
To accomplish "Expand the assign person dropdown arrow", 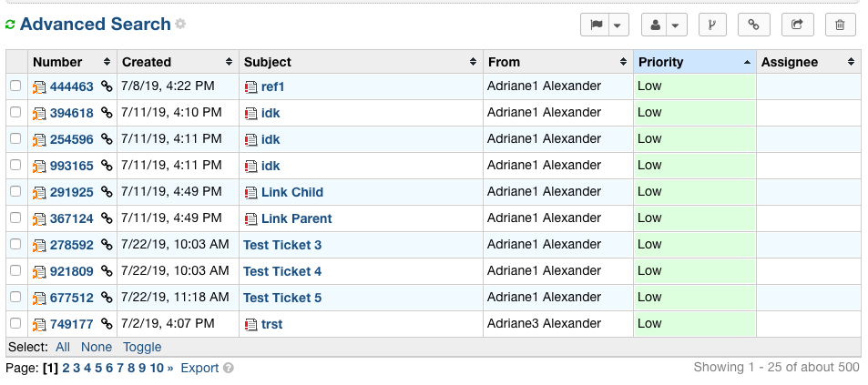I will coord(676,25).
